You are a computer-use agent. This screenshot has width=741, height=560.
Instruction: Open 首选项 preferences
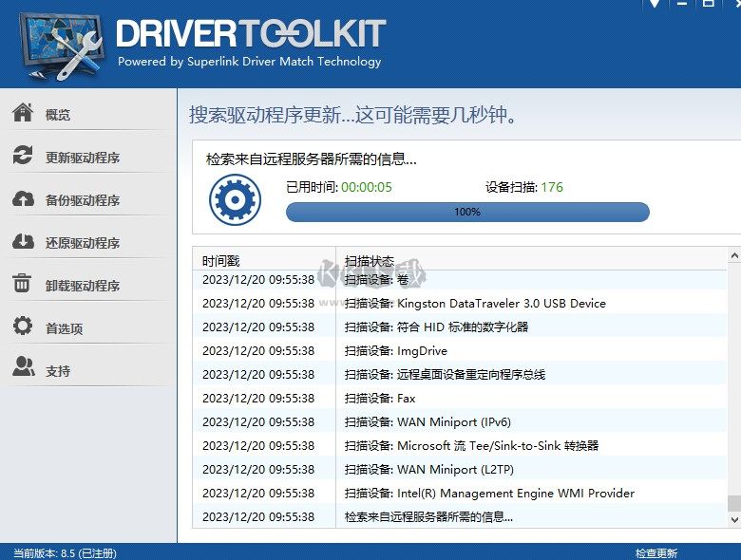[64, 328]
